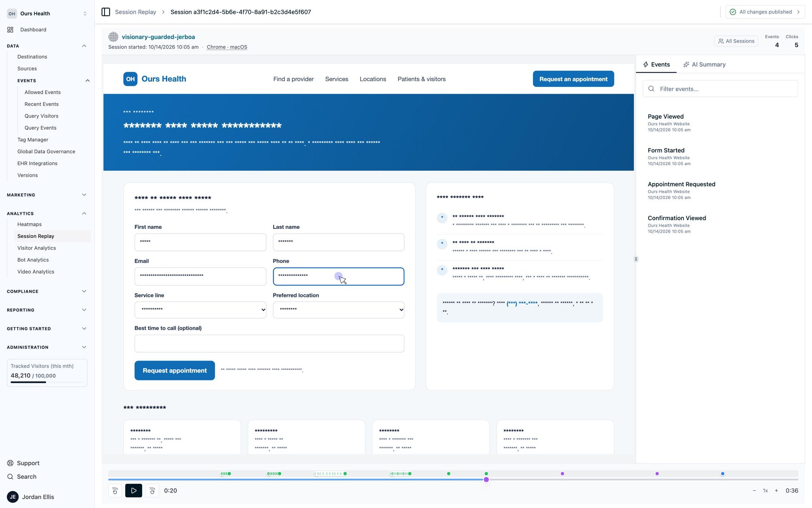Screen dimensions: 812x508
Task: Click the Support lifebuoy icon
Action: click(11, 463)
